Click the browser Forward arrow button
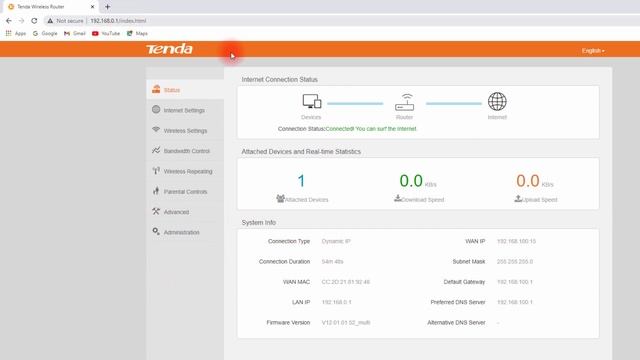This screenshot has height=360, width=640. coord(21,20)
